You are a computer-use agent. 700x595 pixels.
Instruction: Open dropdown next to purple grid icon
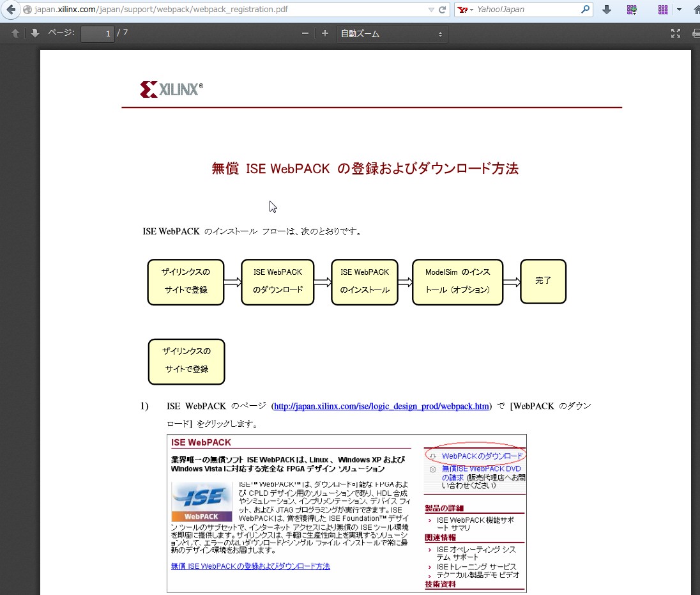679,10
